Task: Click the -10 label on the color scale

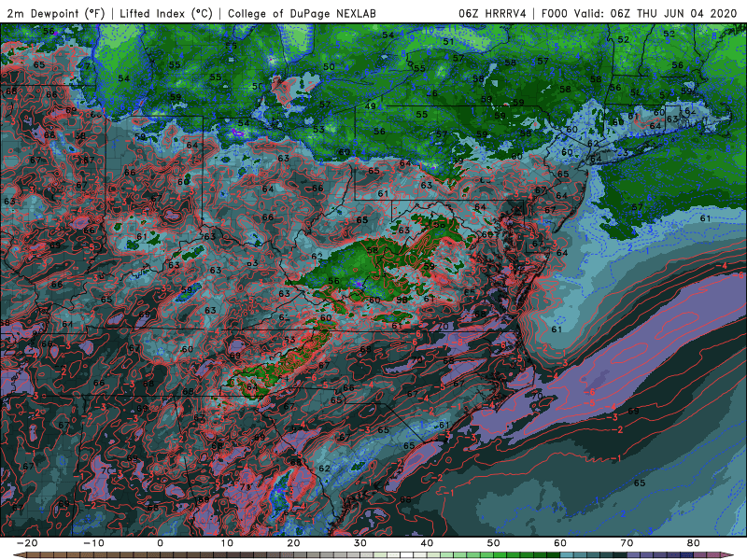Action: tap(93, 543)
